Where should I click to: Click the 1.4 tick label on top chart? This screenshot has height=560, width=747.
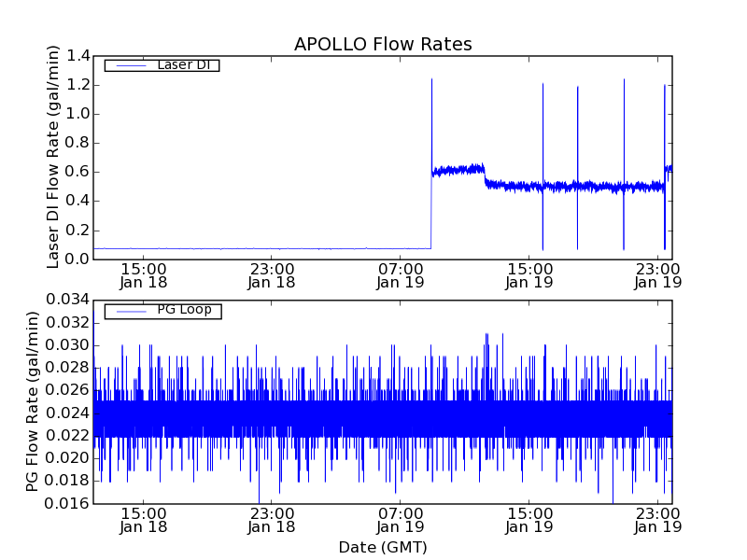coord(78,56)
